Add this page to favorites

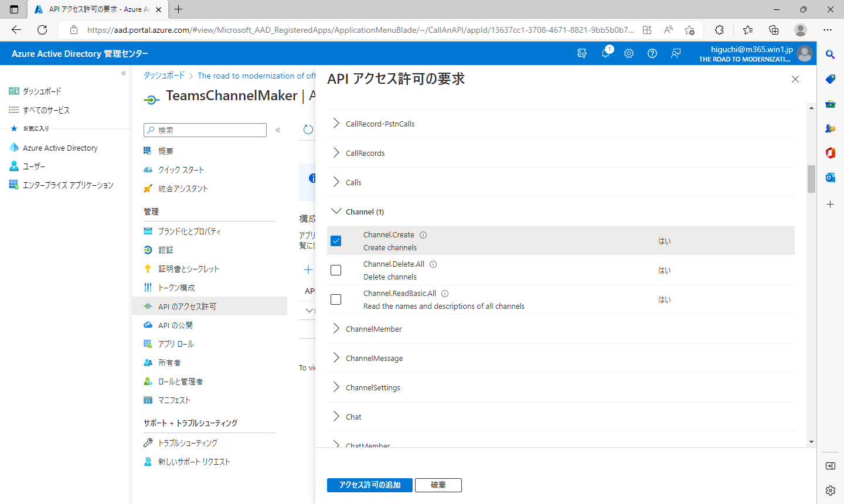tap(689, 30)
